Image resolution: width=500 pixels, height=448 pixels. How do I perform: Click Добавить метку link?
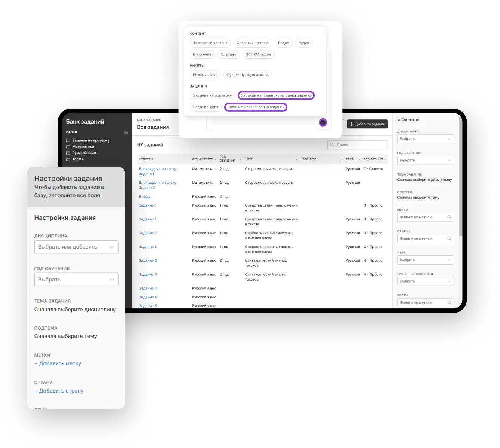[x=58, y=363]
